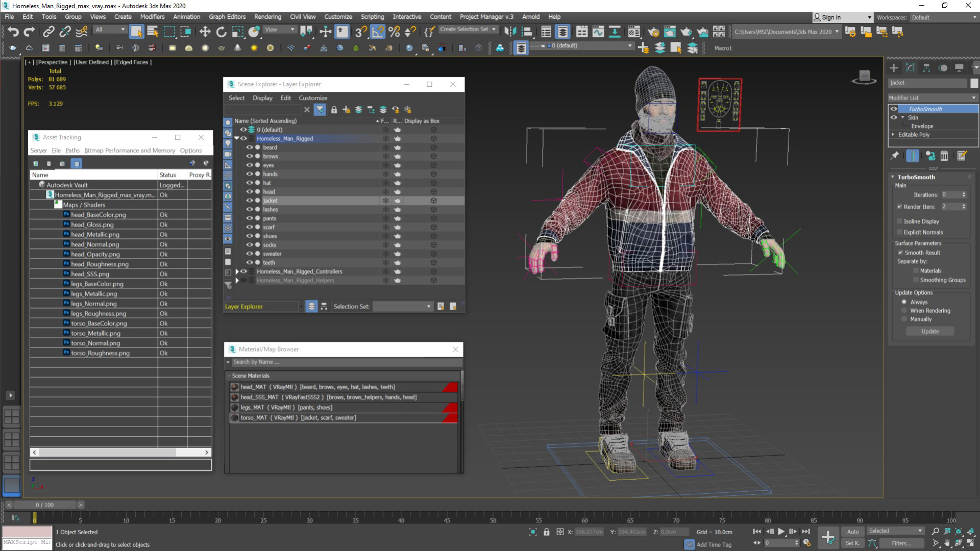This screenshot has width=980, height=551.
Task: Open the Create panel plus tab
Action: pyautogui.click(x=894, y=68)
